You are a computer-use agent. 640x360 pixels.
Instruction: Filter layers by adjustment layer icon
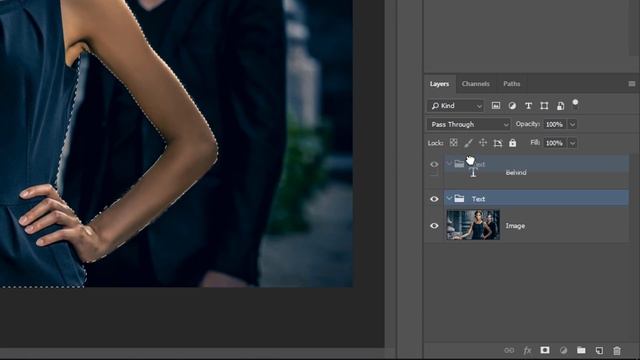512,106
